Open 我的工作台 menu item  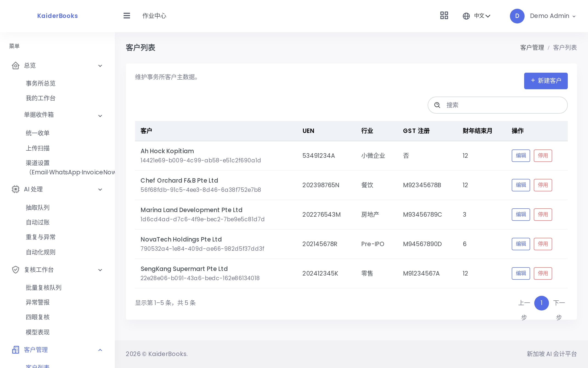coord(41,98)
